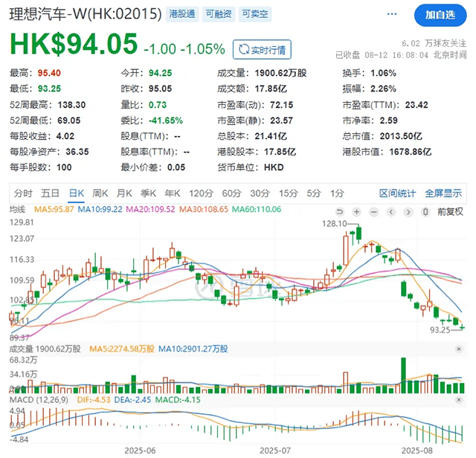Open the three-dot more options menu
The height and width of the screenshot is (458, 476).
(x=392, y=14)
